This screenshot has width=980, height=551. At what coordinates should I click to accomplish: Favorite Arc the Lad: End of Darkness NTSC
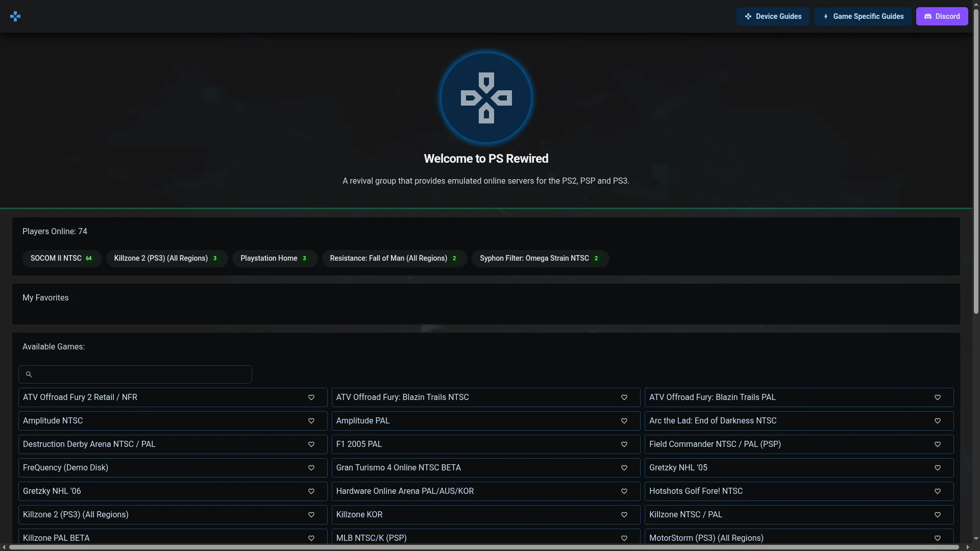pyautogui.click(x=938, y=421)
